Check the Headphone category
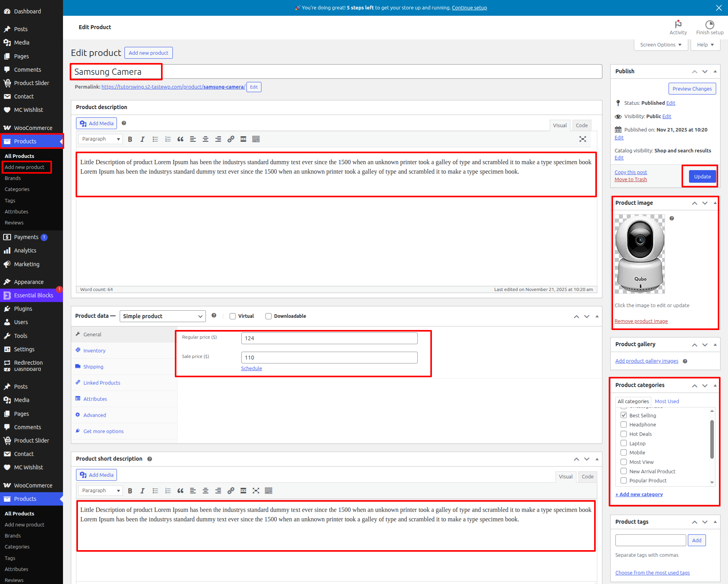The image size is (728, 584). pyautogui.click(x=624, y=425)
